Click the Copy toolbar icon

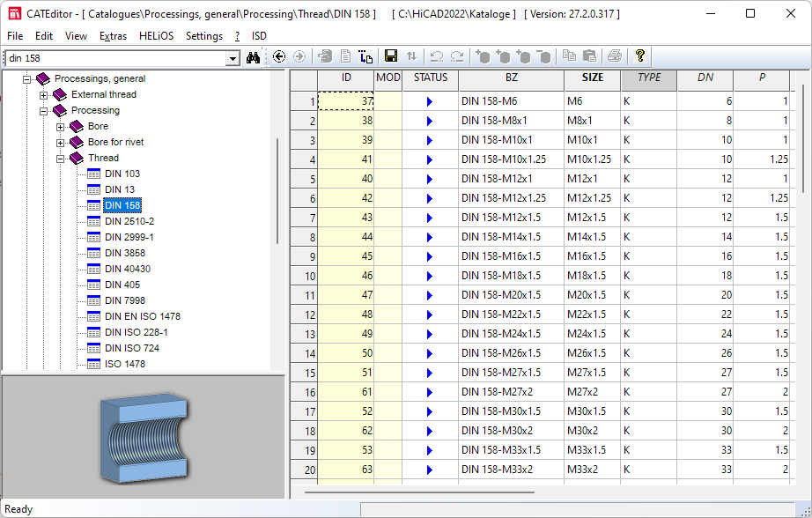[x=569, y=56]
